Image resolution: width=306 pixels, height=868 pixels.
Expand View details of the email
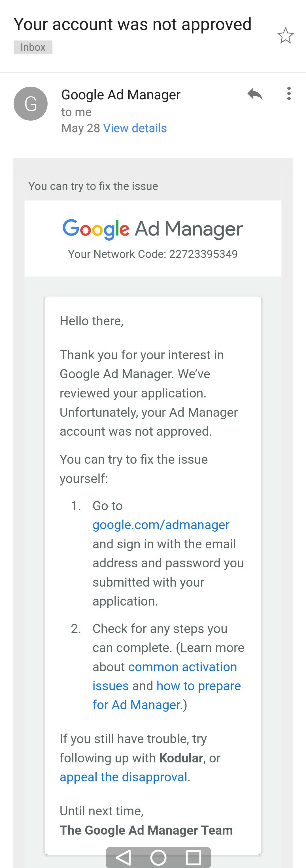[135, 128]
